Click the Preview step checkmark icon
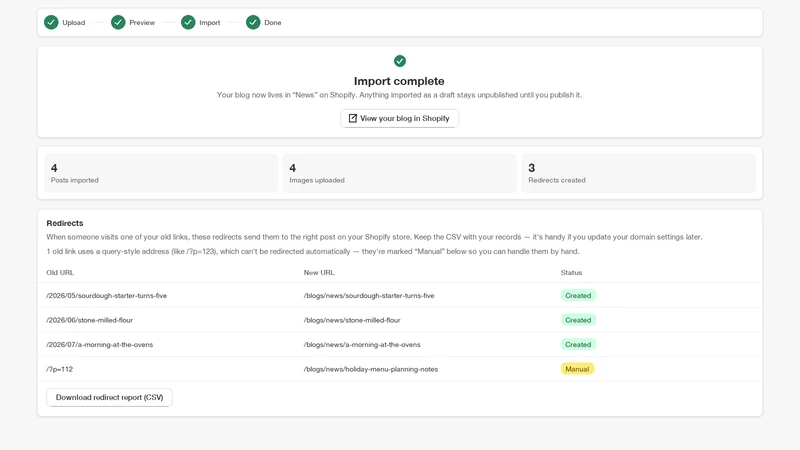 pos(118,22)
